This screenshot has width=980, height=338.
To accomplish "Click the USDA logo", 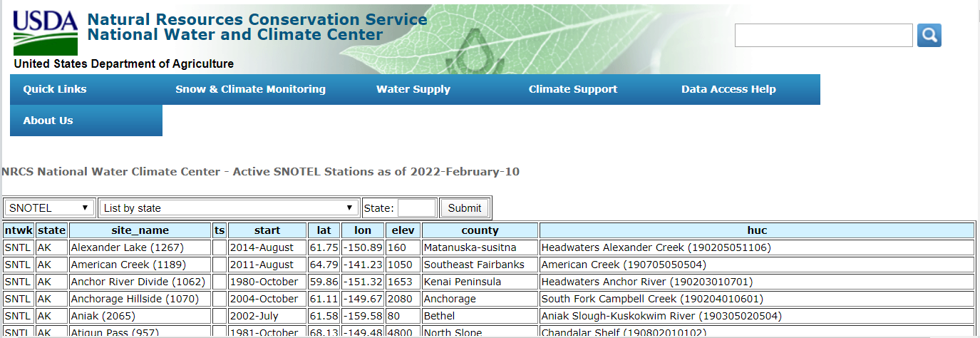I will (x=46, y=33).
